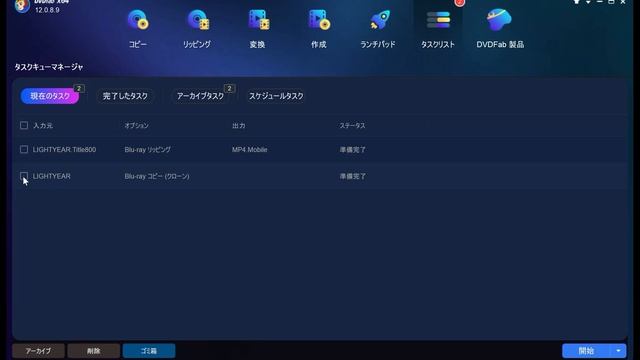The image size is (640, 360).
Task: Click 準備完了 status of Blu-ray コピー row
Action: coord(353,176)
